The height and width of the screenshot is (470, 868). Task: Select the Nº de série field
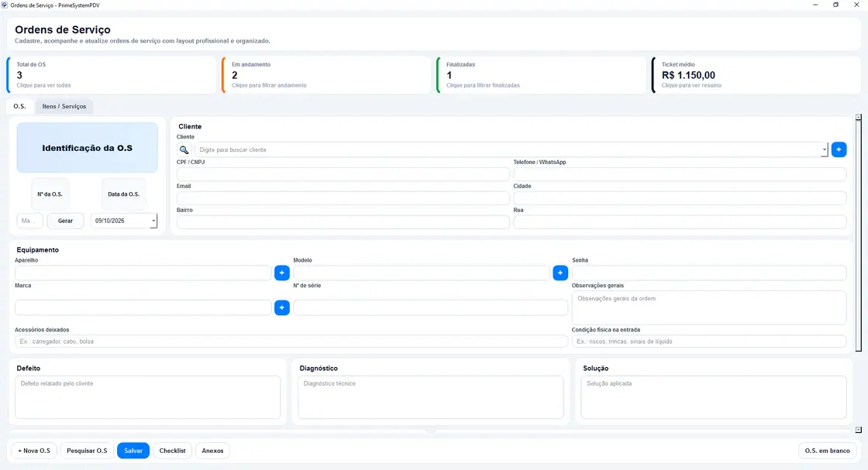(431, 307)
